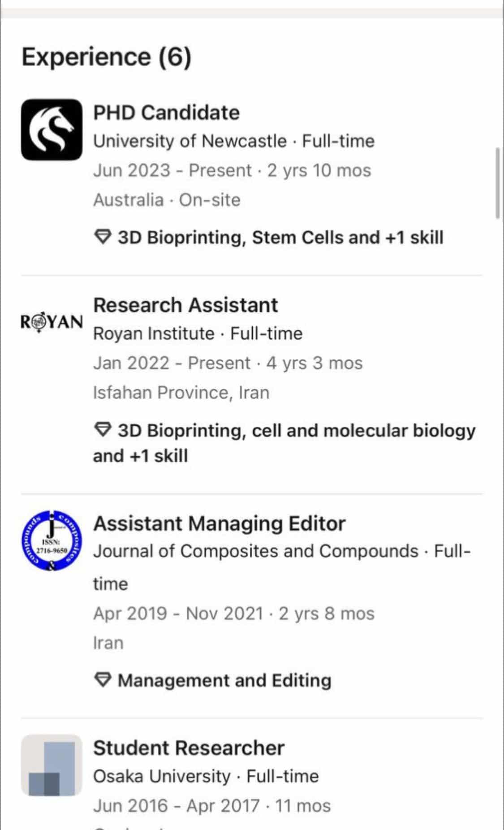Click the Royan Institute company name
Viewport: 504px width, 830px height.
point(154,334)
